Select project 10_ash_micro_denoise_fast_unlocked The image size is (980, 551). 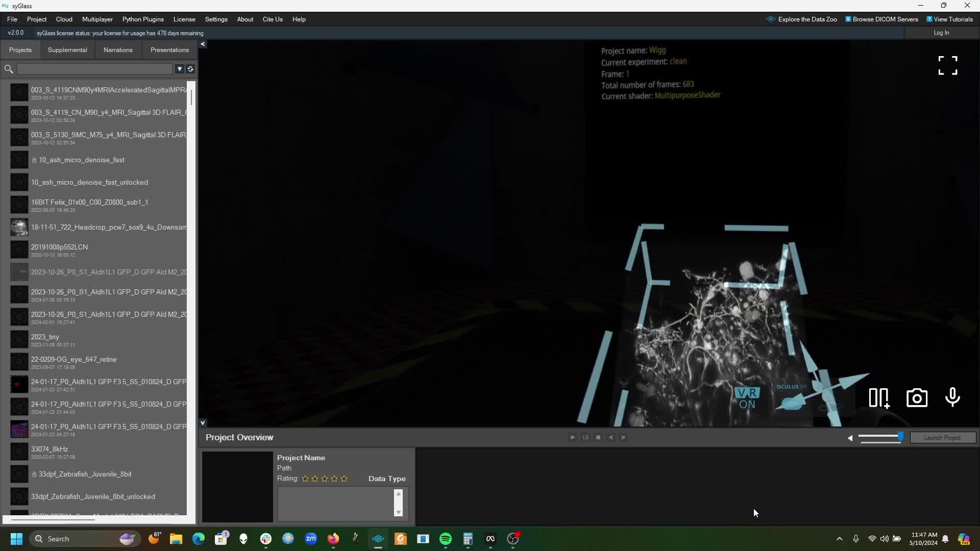point(99,182)
